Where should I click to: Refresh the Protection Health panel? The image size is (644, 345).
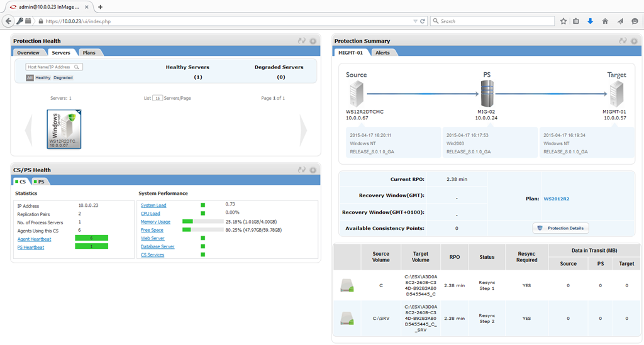click(302, 41)
